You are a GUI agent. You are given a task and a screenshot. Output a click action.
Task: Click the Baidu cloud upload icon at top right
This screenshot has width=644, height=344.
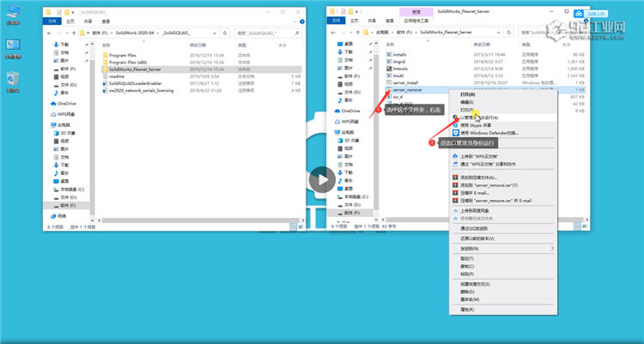point(579,14)
